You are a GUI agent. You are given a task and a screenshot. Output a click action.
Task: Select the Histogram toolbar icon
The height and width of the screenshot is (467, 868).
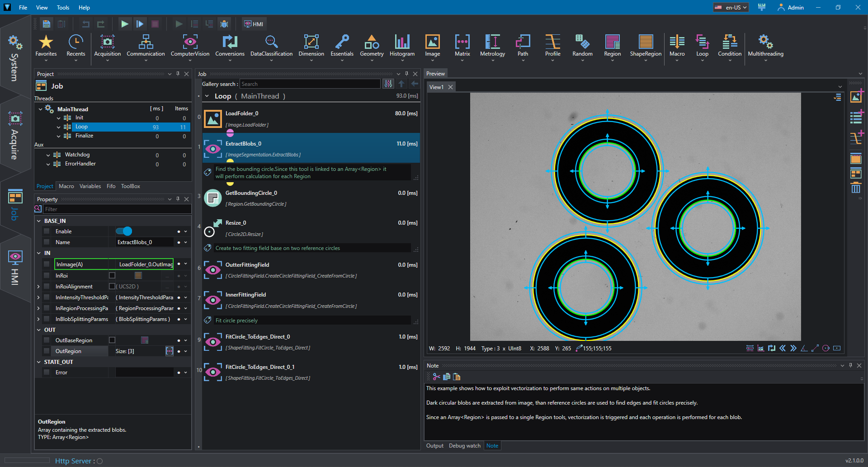point(402,46)
